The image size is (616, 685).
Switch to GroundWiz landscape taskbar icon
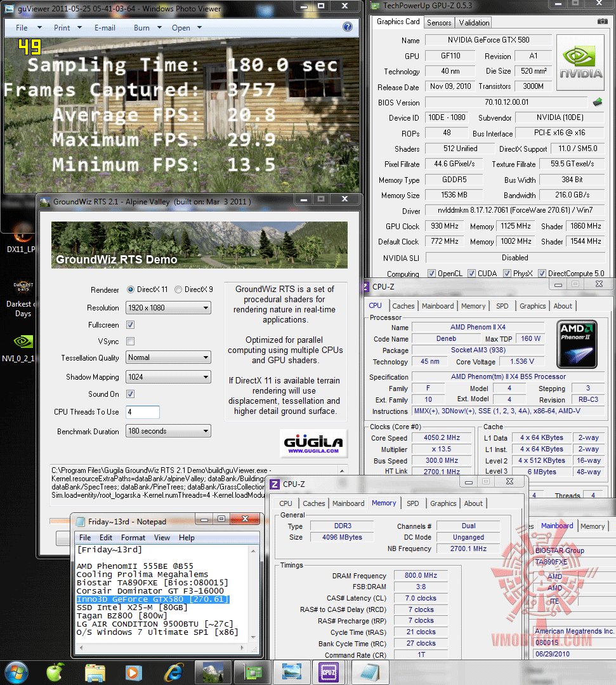pyautogui.click(x=212, y=672)
